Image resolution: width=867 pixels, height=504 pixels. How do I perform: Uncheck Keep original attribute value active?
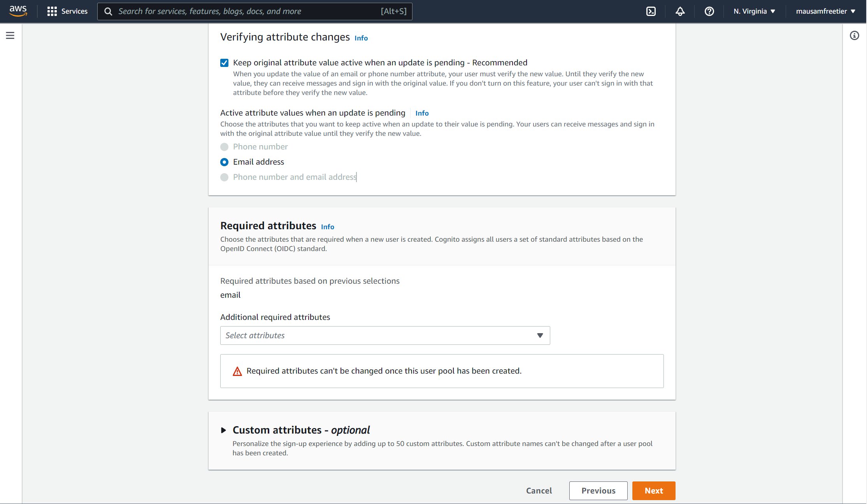pyautogui.click(x=225, y=63)
